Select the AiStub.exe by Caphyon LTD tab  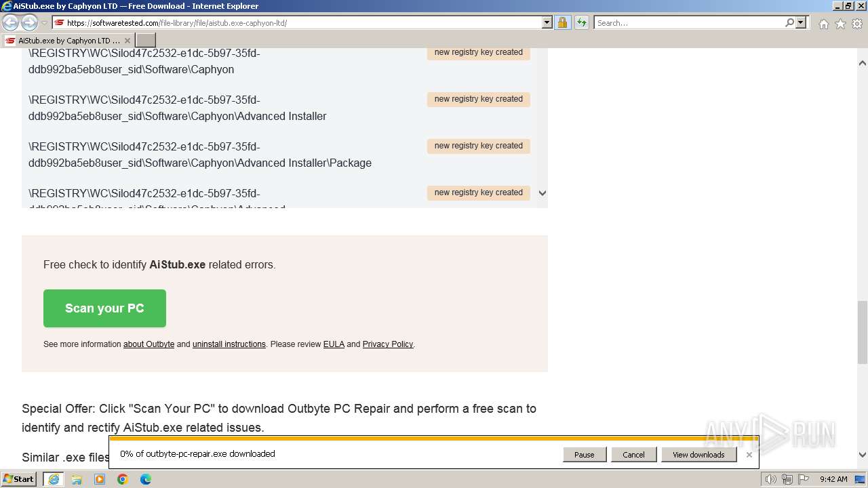(68, 41)
